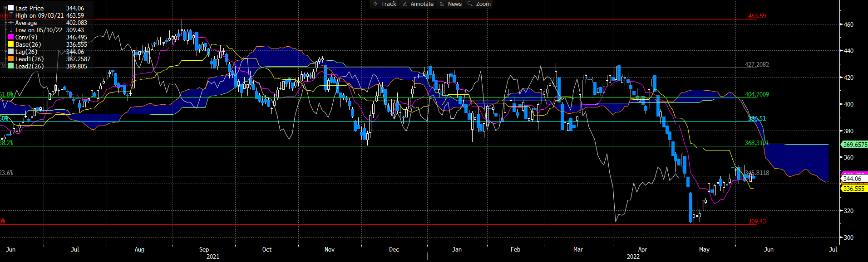Click the yellow Base(26) legend swatch

11,44
